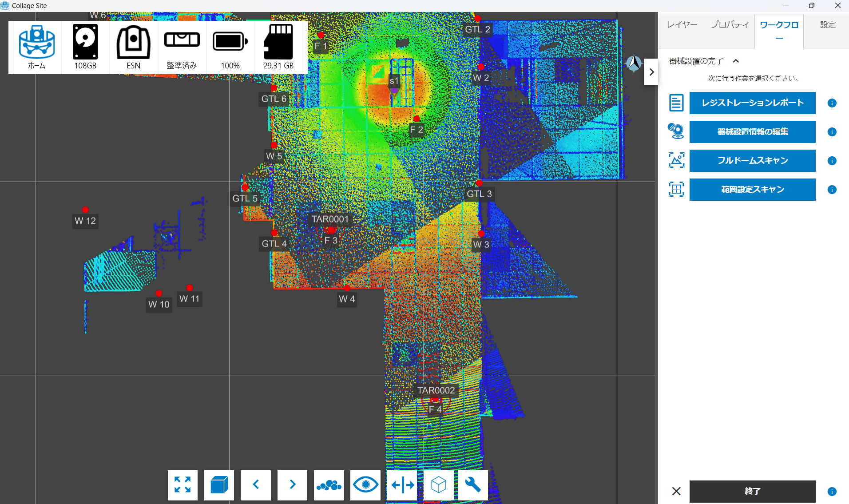Toggle the eye visibility button
Image resolution: width=849 pixels, height=504 pixels.
(365, 485)
